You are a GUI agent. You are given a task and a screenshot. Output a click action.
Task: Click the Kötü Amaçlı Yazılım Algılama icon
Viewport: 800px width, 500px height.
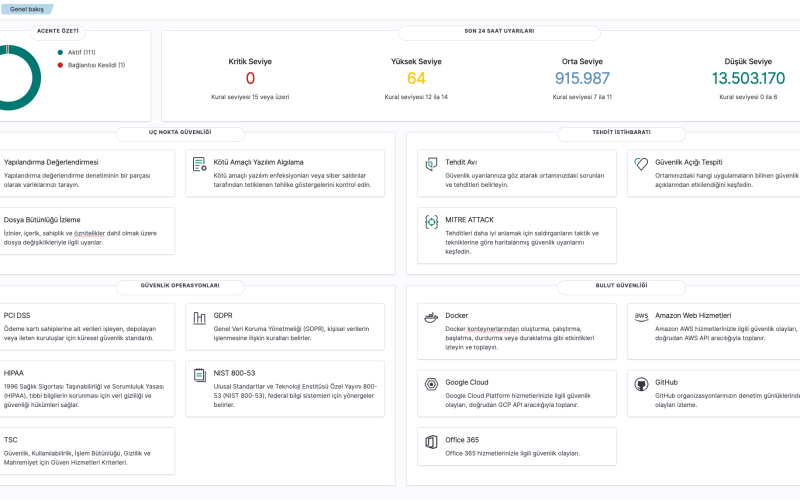coord(199,164)
